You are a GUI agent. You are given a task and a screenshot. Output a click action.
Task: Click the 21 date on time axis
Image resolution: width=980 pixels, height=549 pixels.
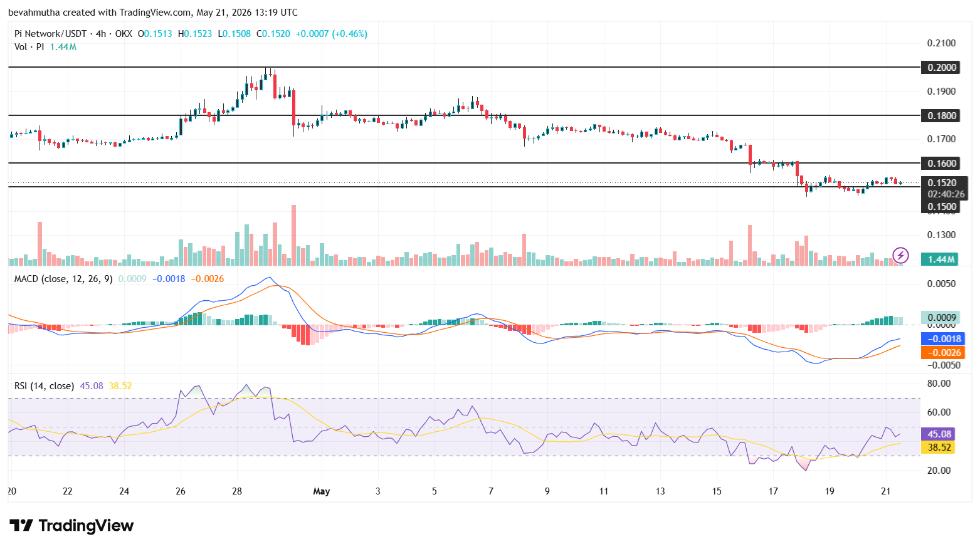click(886, 491)
